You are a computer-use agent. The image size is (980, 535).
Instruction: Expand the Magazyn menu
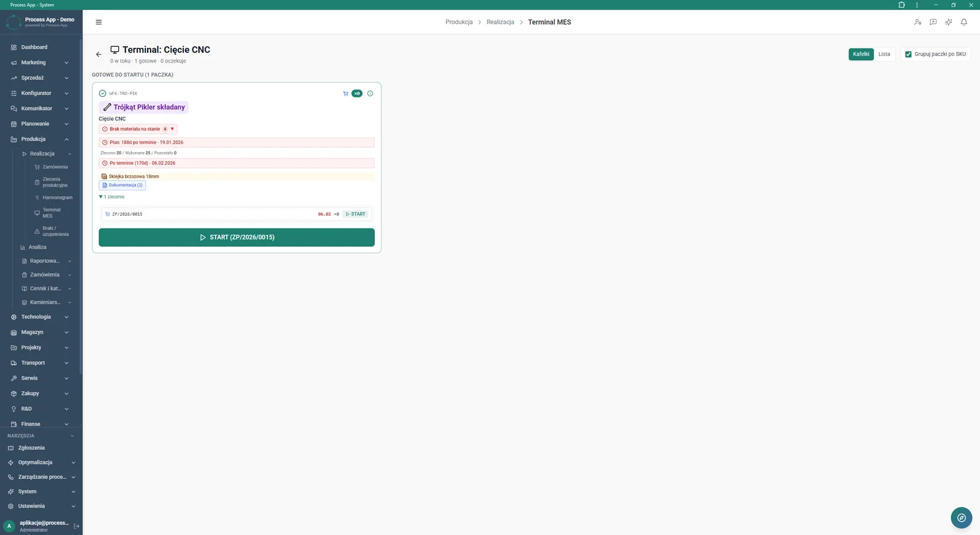click(40, 332)
